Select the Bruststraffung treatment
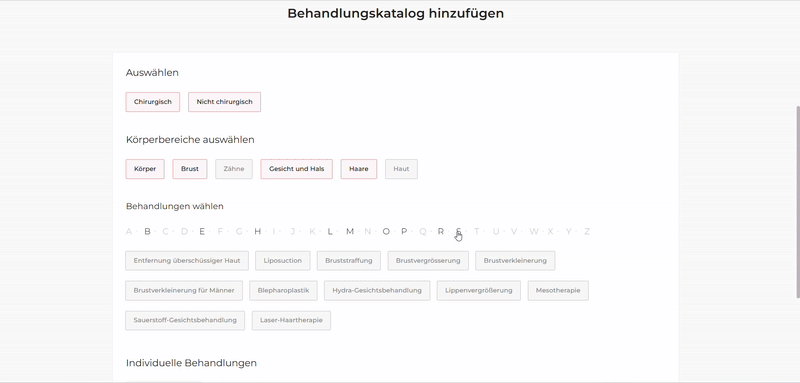Image resolution: width=800 pixels, height=383 pixels. [348, 261]
